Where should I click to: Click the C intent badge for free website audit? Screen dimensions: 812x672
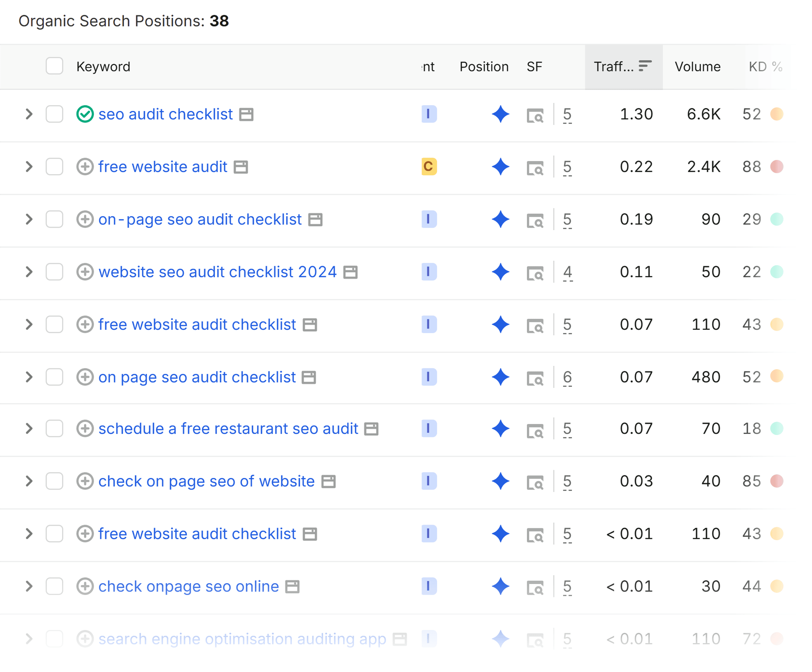click(x=429, y=167)
